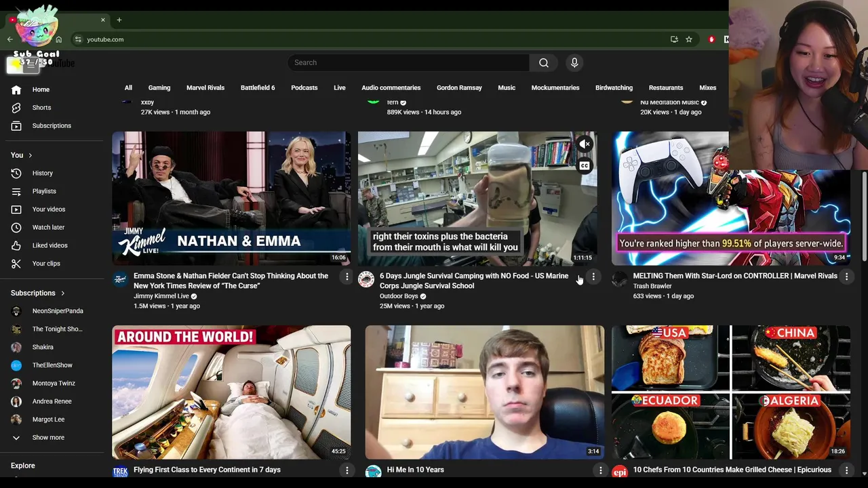Viewport: 868px width, 488px height.
Task: Expand the You section chevron
Action: (x=30, y=155)
